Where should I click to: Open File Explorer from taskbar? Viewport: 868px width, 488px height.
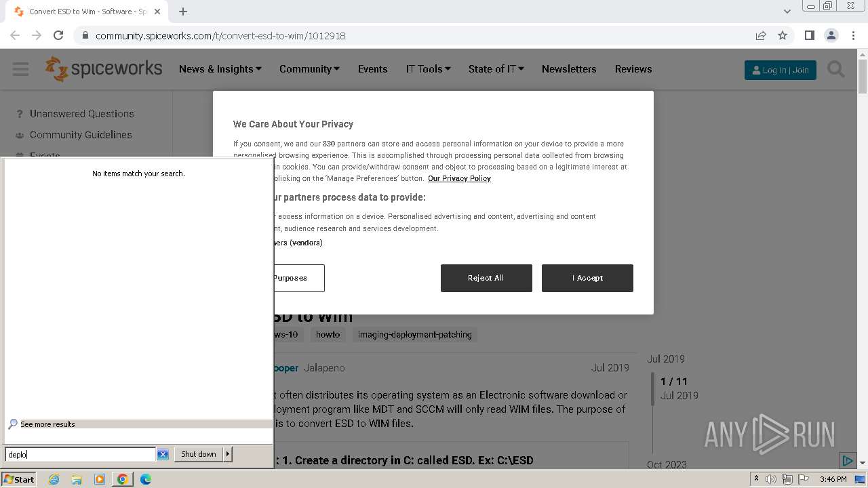point(77,479)
